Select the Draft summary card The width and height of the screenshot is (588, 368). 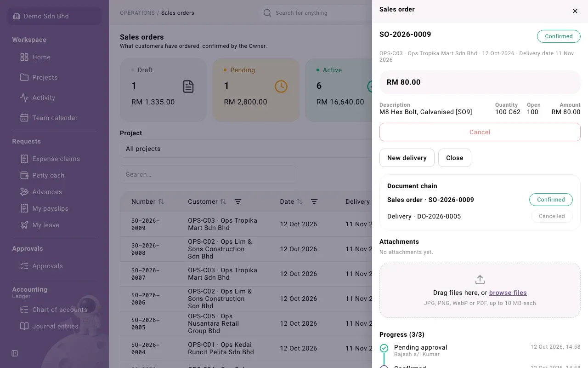tap(163, 90)
